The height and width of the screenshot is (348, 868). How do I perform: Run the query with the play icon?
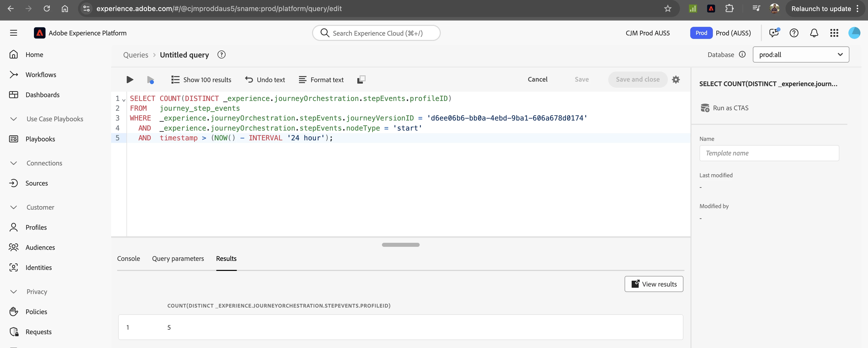pos(130,80)
